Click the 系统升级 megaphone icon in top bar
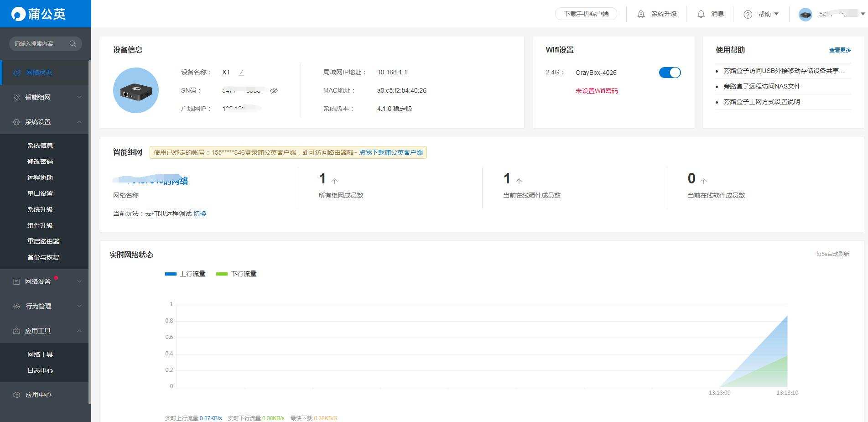Image resolution: width=868 pixels, height=422 pixels. (641, 14)
